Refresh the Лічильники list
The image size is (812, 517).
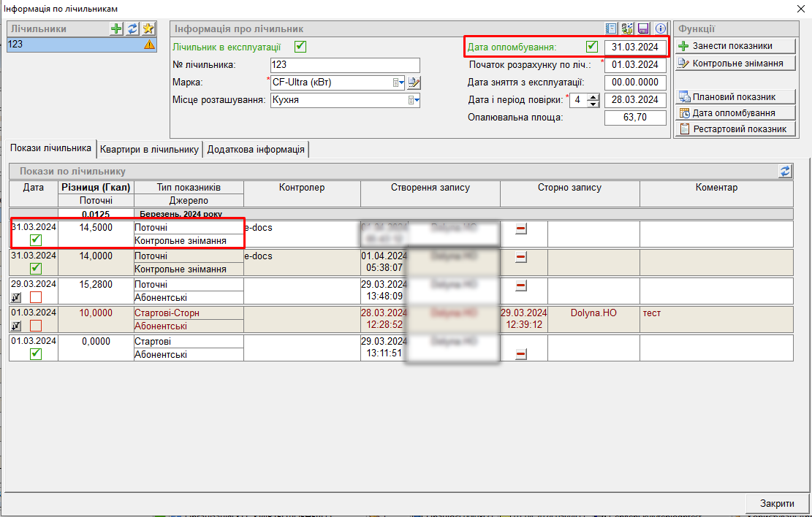132,28
